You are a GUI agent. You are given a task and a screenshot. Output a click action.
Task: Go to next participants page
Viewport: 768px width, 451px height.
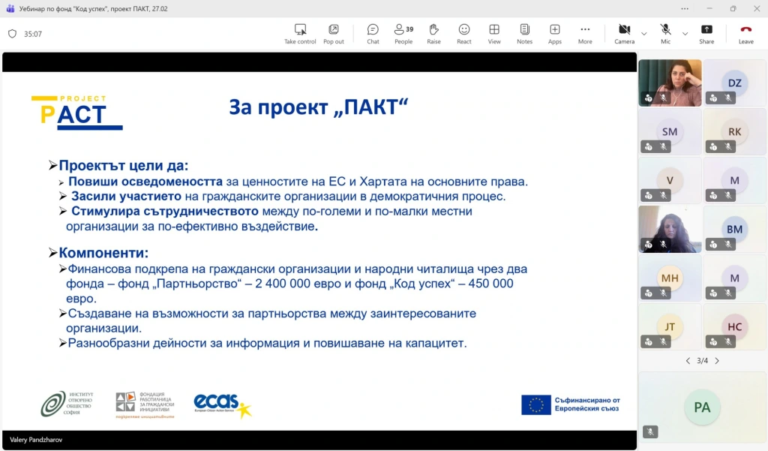point(717,361)
